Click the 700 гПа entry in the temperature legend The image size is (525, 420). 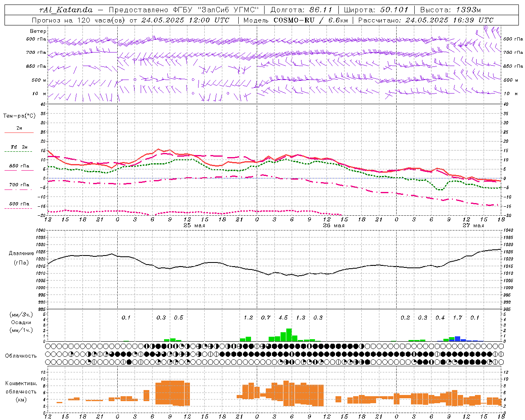click(x=19, y=185)
